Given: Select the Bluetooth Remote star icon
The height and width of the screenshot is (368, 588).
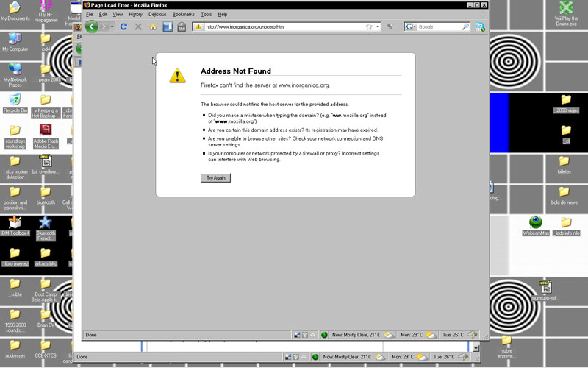Looking at the screenshot, I should 46,228.
